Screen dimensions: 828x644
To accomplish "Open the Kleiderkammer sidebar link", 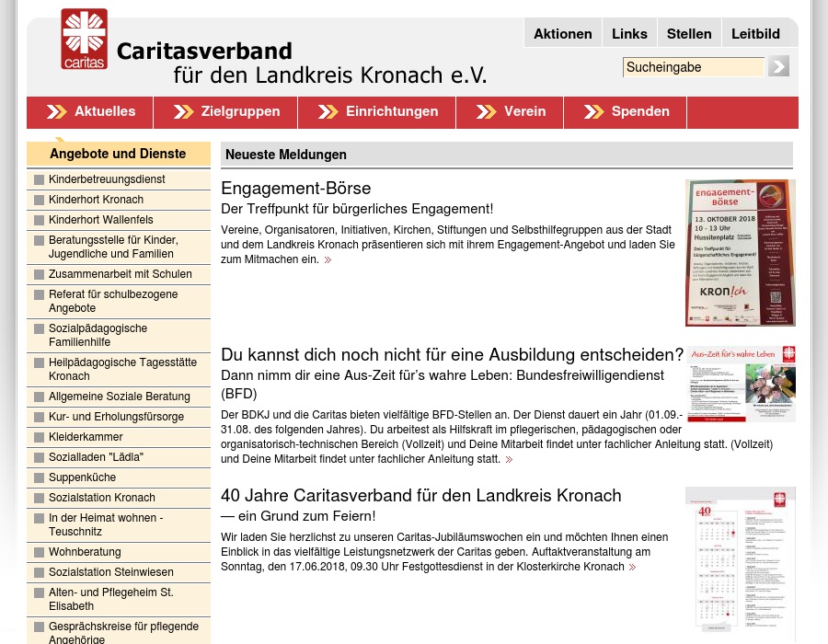I will pos(86,437).
